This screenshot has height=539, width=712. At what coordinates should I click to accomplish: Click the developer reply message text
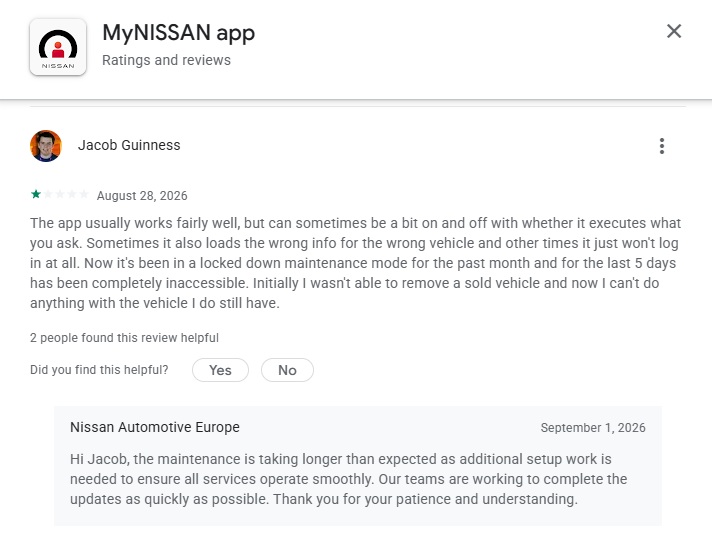click(348, 479)
